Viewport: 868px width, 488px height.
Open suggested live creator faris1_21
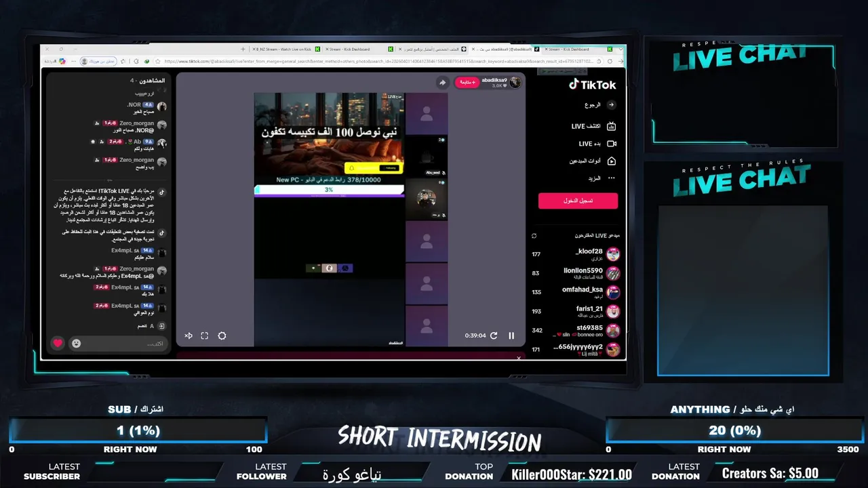pos(576,311)
